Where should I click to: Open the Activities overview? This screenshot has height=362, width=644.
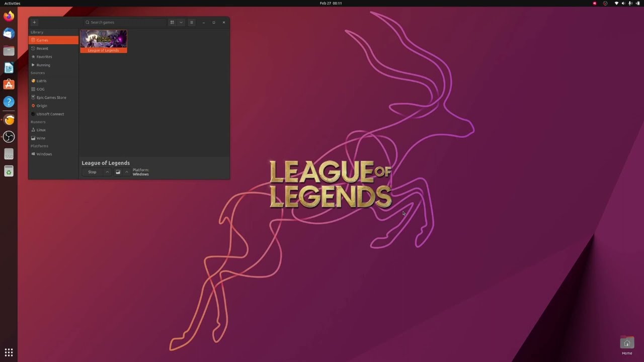click(x=12, y=3)
